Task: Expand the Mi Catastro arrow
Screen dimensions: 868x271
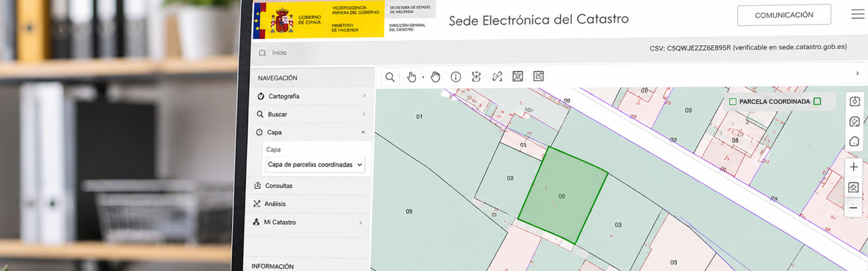Action: click(360, 223)
